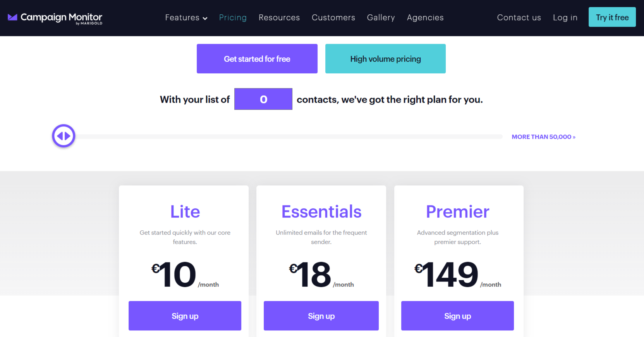
Task: Click the contacts slider handle
Action: (64, 136)
